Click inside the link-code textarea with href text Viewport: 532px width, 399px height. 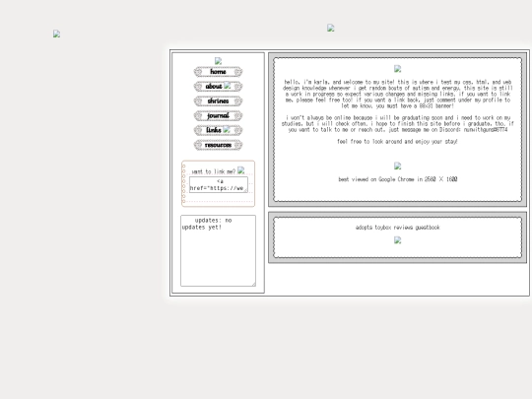click(219, 184)
